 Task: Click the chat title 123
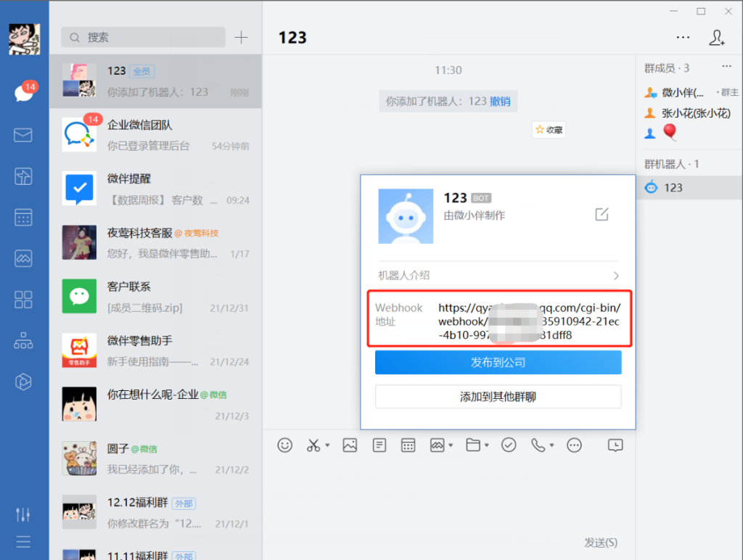(x=292, y=38)
